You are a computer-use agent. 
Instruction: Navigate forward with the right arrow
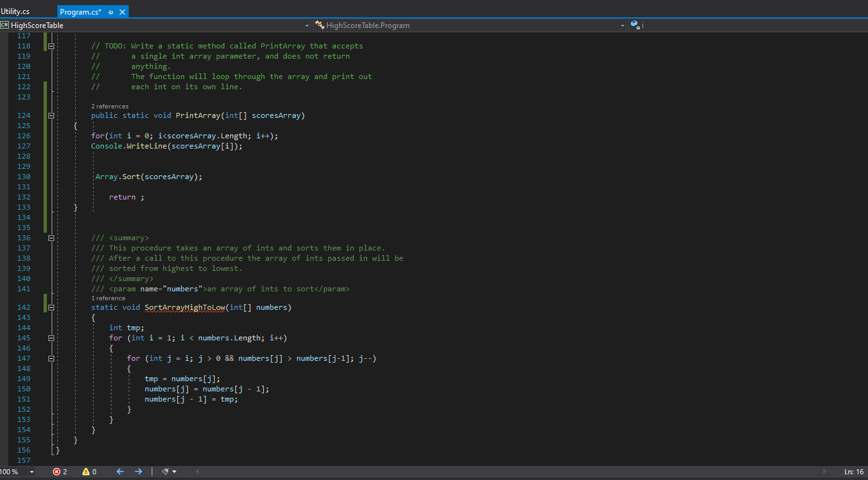138,472
